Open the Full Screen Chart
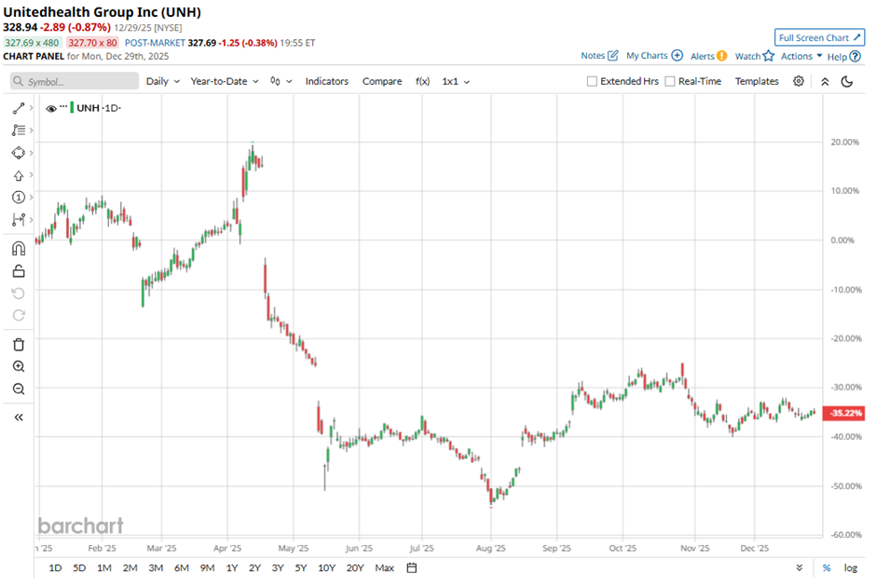This screenshot has width=876, height=588. click(819, 37)
